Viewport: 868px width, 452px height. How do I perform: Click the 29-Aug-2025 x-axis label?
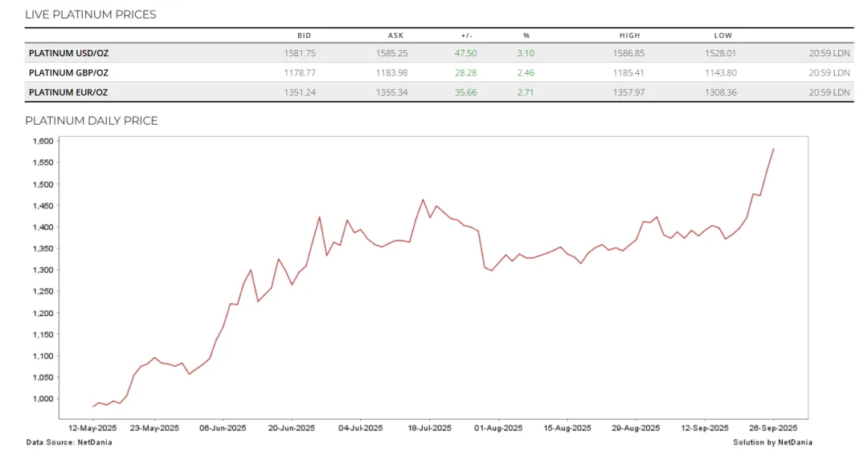click(636, 428)
